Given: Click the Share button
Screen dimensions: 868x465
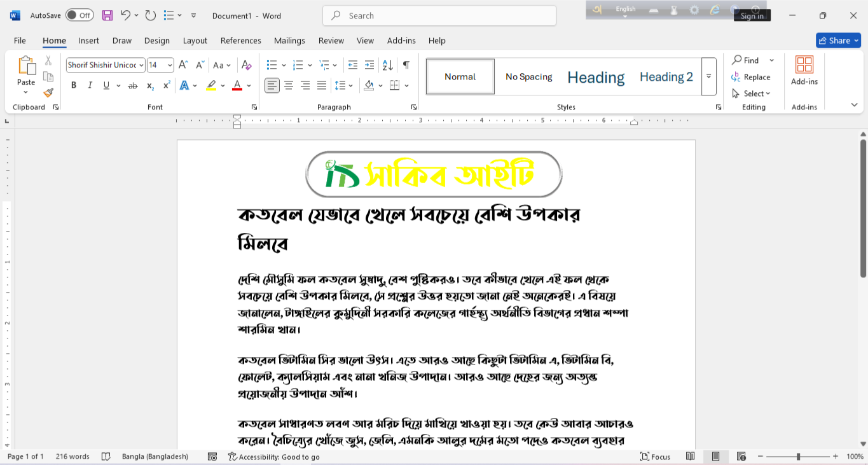Looking at the screenshot, I should click(838, 41).
